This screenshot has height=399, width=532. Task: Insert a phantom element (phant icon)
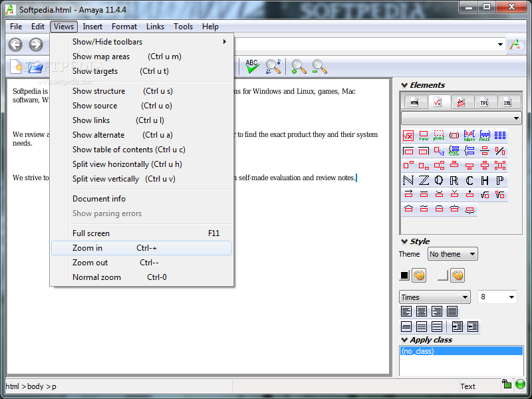point(439,136)
